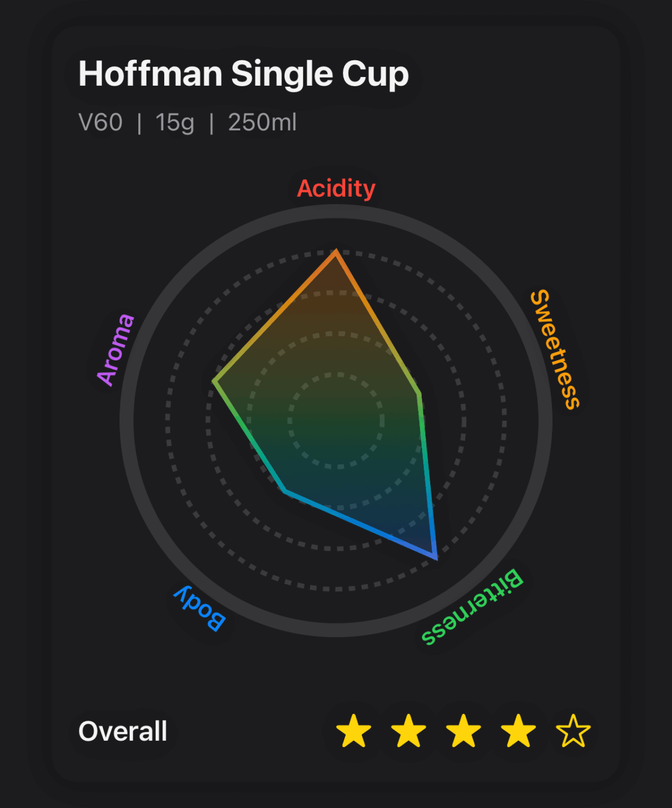Viewport: 672px width, 808px height.
Task: Select the Bitterness vertex of the polygon
Action: click(x=436, y=557)
